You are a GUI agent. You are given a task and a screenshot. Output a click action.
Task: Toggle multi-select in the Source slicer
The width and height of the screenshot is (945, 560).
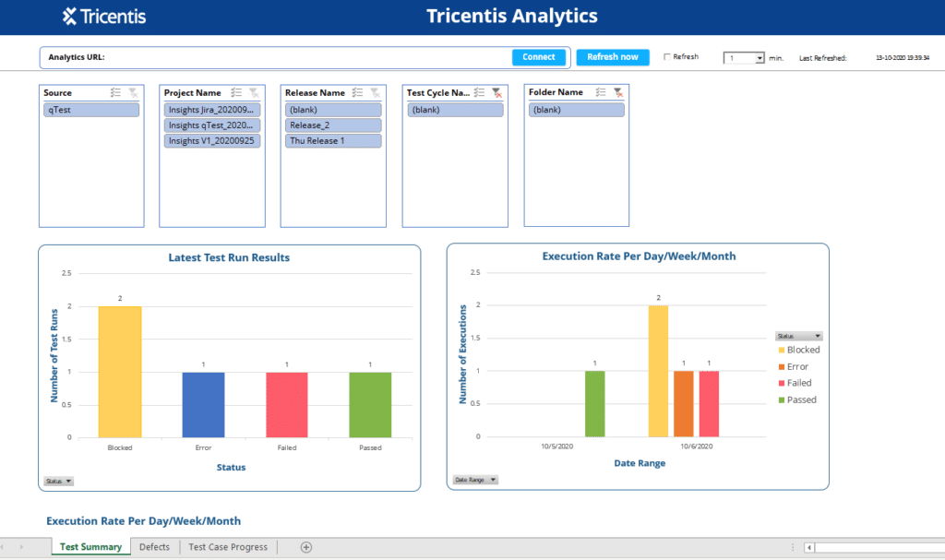tap(115, 92)
